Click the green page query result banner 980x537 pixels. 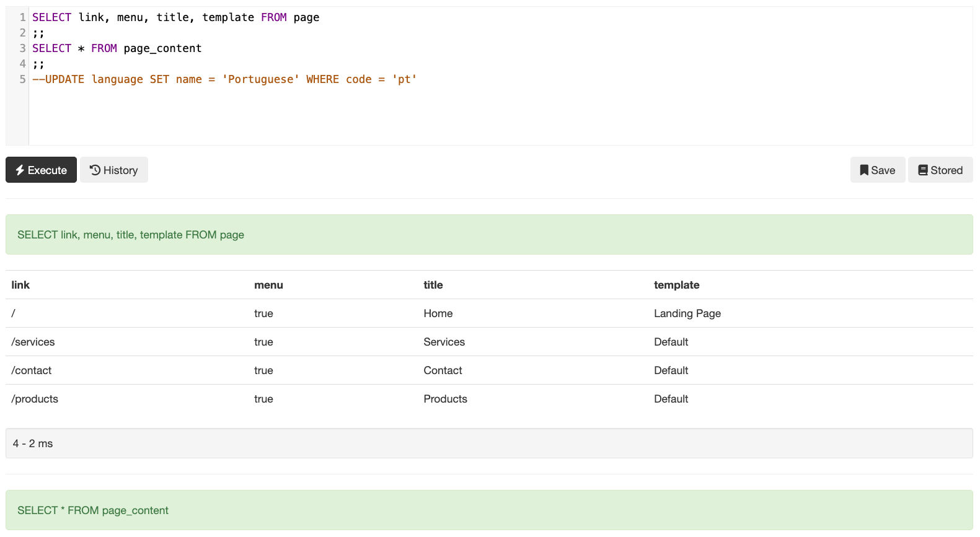click(488, 235)
